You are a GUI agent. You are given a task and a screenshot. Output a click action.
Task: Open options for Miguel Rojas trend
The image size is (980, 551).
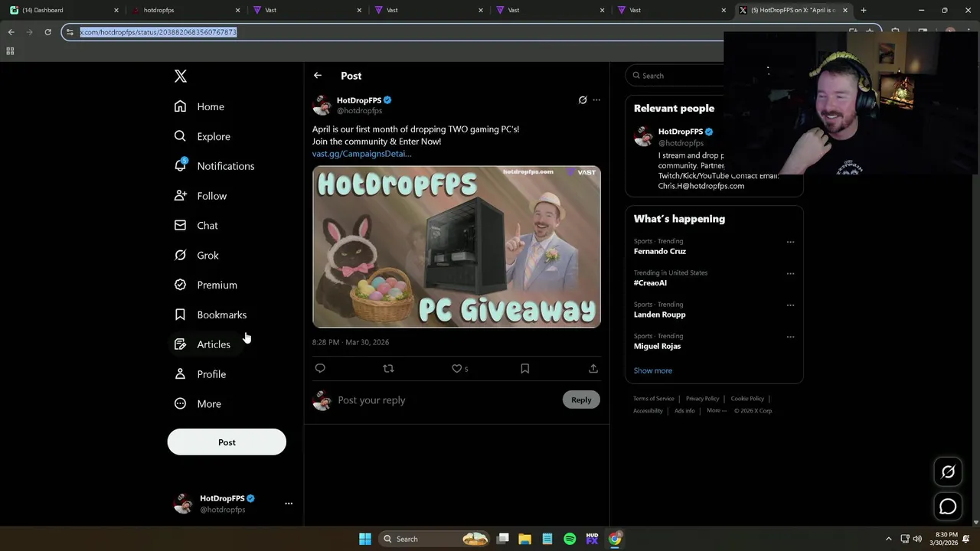(790, 337)
